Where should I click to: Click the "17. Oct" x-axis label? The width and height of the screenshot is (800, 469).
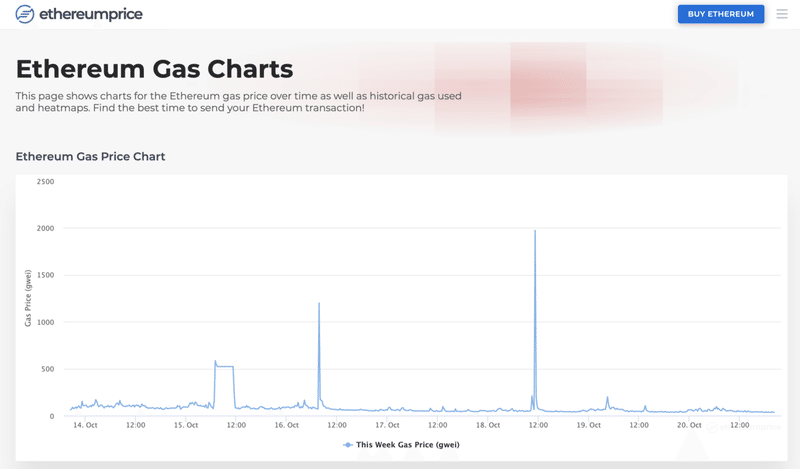tap(387, 425)
